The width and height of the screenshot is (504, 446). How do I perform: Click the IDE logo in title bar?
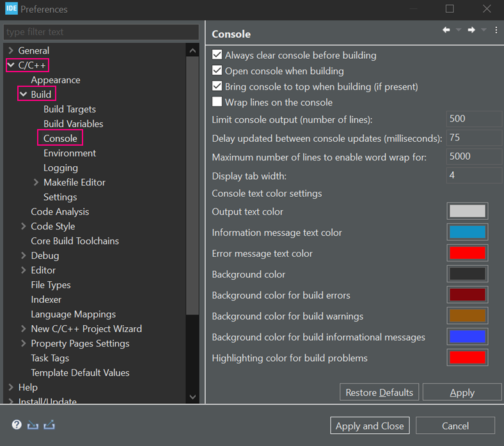(x=11, y=9)
